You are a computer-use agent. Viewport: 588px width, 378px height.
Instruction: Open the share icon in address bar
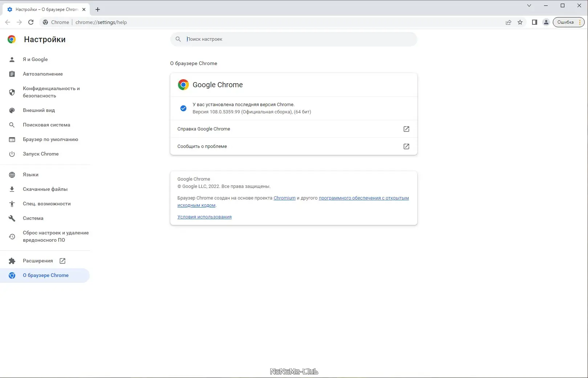(508, 22)
